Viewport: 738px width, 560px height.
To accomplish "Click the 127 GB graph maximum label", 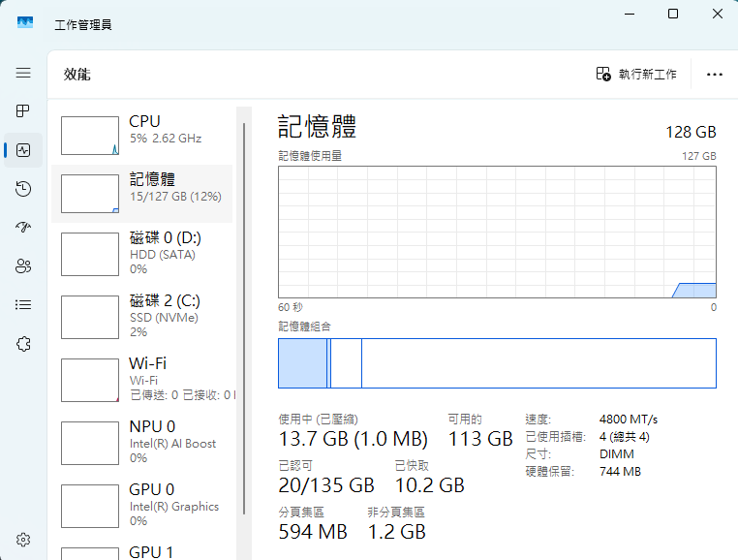I will pyautogui.click(x=699, y=156).
